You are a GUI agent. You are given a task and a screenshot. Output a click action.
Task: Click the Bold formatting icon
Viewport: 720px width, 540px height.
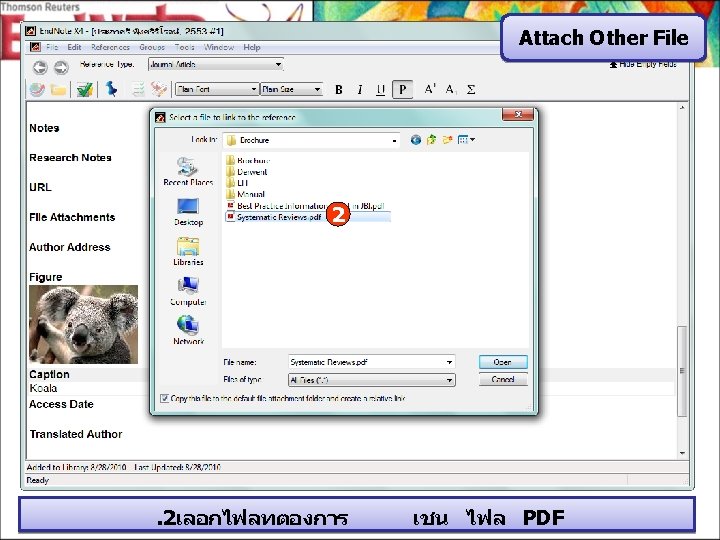(339, 90)
